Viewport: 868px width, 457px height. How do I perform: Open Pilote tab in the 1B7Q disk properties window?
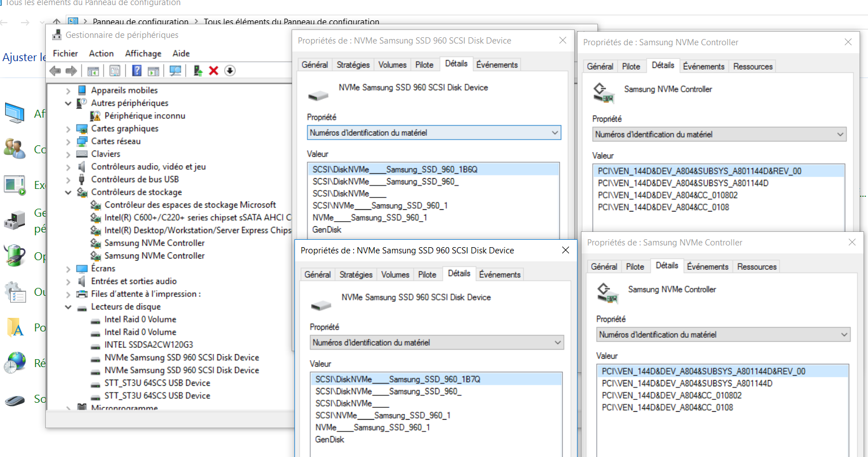(427, 275)
